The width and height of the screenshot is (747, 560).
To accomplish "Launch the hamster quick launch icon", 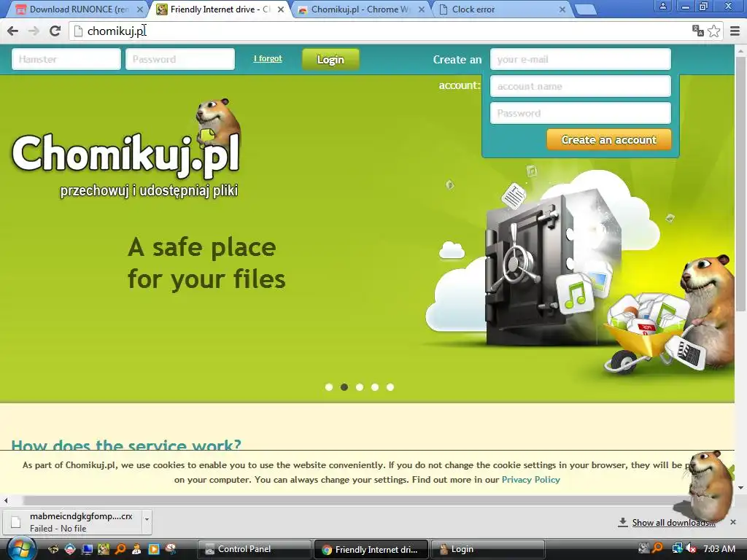I will coord(104,549).
